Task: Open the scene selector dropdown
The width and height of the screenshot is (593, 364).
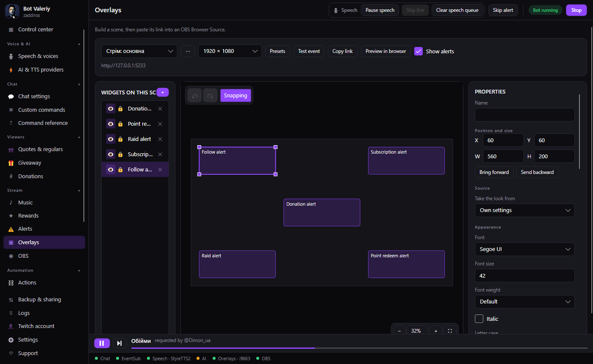Action: tap(139, 51)
